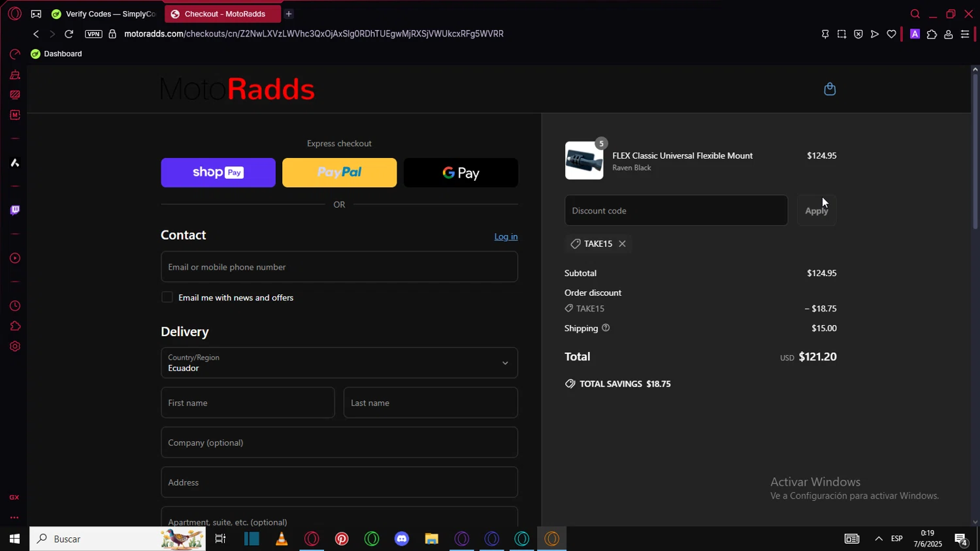Click the Apply discount button
Viewport: 980px width, 551px height.
coord(817,210)
